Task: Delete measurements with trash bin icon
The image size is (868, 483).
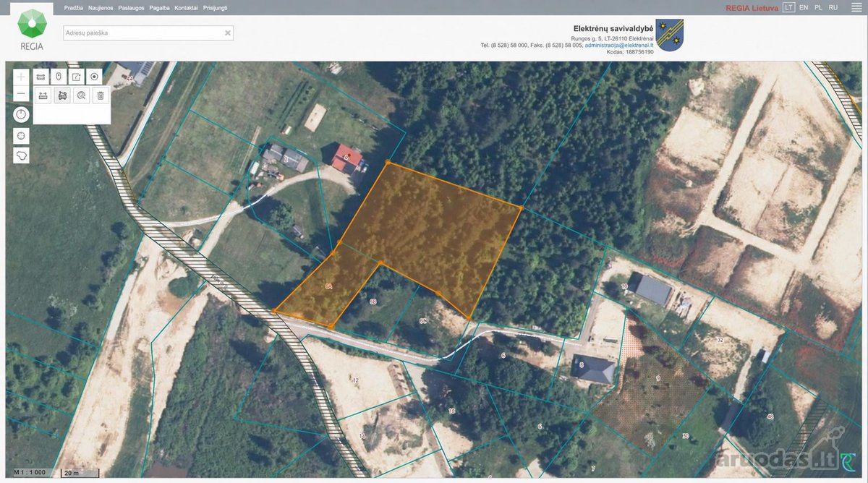Action: (x=101, y=95)
